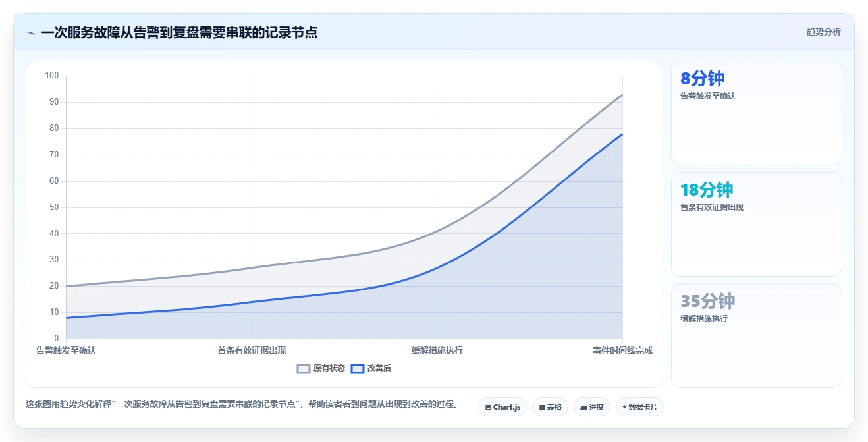
Task: Select the 进度 tag chip
Action: (x=592, y=407)
